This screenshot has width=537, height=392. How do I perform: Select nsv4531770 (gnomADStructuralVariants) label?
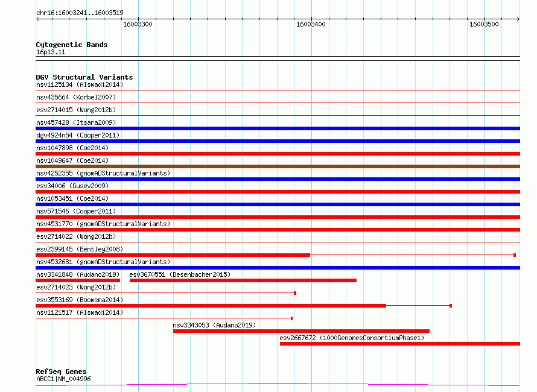click(103, 224)
